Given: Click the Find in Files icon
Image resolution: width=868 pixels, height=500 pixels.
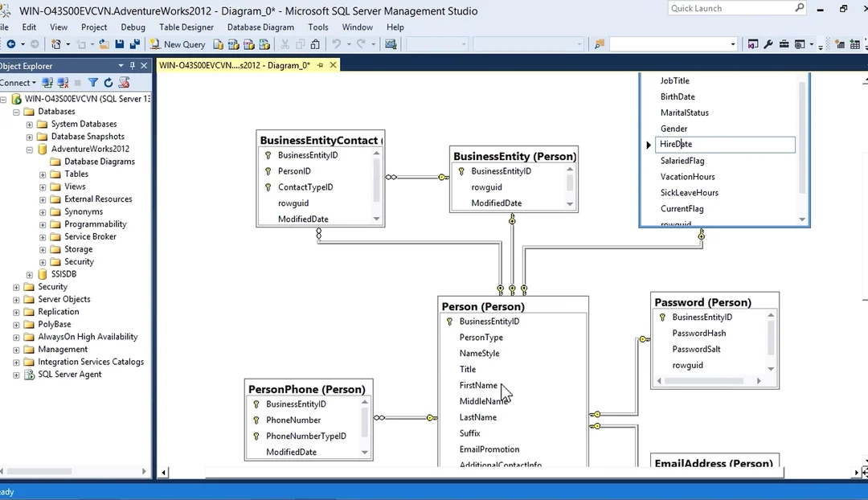Looking at the screenshot, I should pyautogui.click(x=600, y=44).
